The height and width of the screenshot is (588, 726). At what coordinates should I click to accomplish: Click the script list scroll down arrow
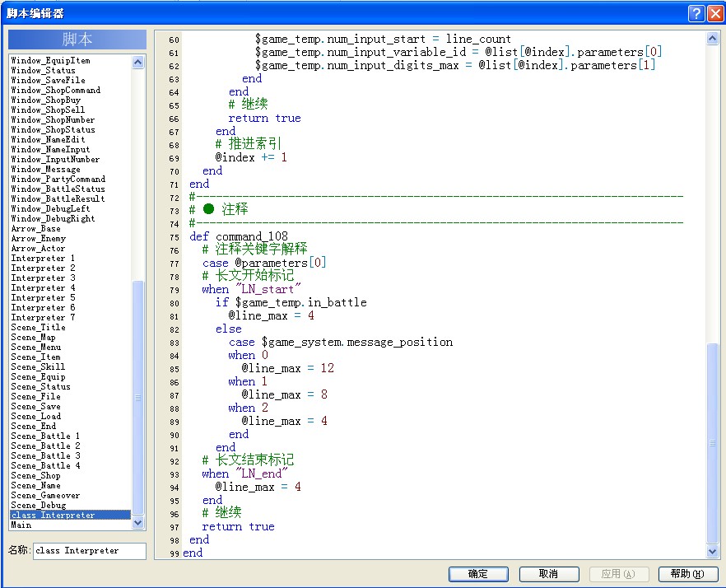(138, 523)
